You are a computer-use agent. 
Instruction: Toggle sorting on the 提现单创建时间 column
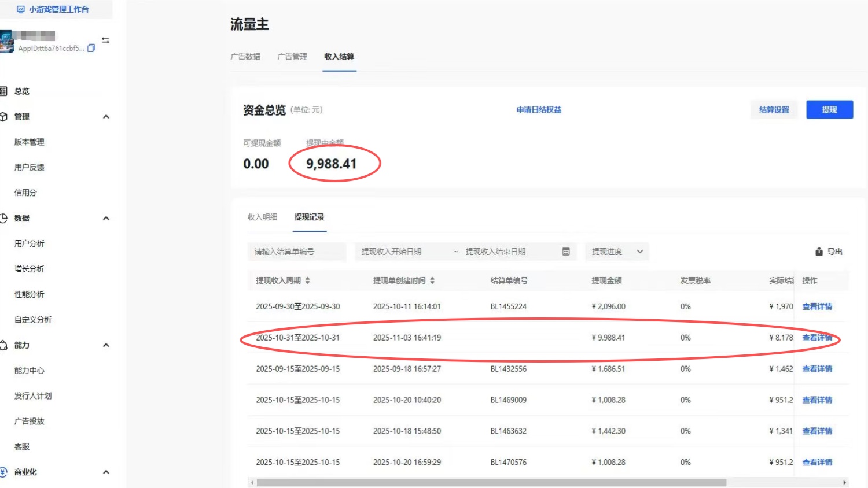point(432,280)
